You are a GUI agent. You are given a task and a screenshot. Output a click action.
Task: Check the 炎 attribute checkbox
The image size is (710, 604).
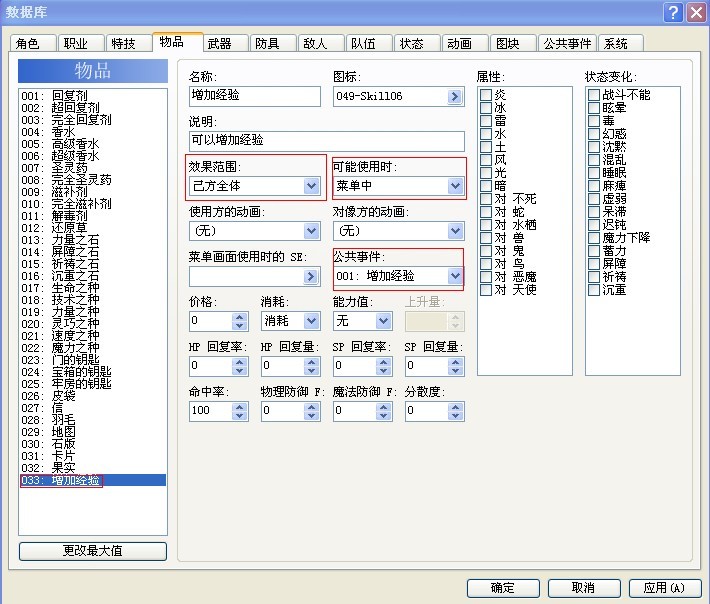pos(486,95)
